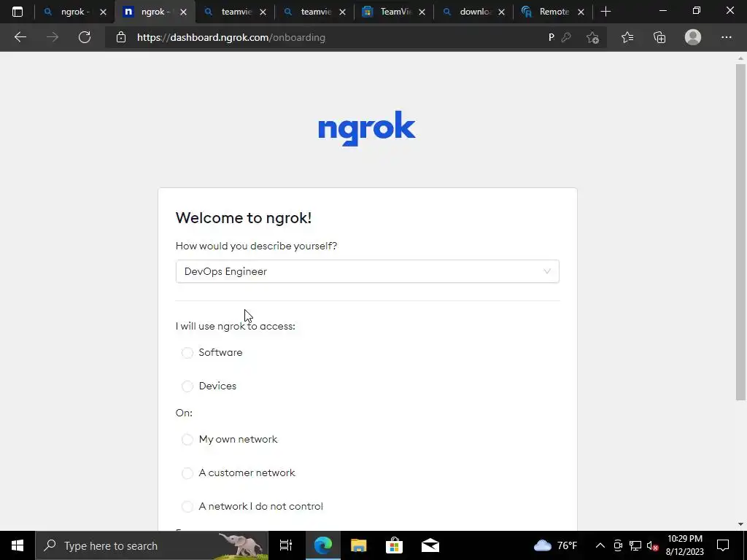Switch to the Remote tab

pyautogui.click(x=553, y=12)
